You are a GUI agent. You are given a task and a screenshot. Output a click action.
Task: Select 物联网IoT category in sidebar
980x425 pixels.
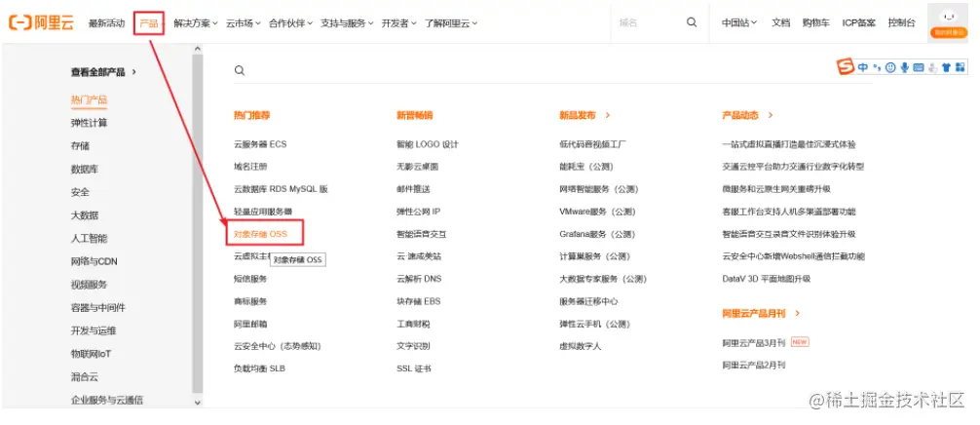pos(92,354)
